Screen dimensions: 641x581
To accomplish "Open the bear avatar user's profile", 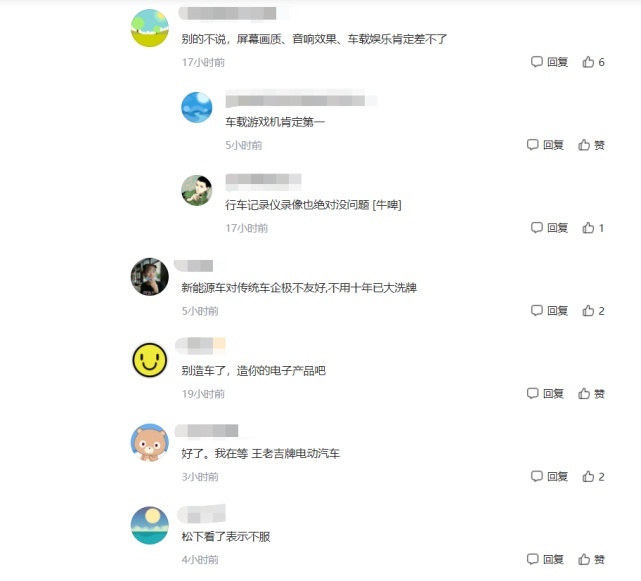I will (x=150, y=443).
